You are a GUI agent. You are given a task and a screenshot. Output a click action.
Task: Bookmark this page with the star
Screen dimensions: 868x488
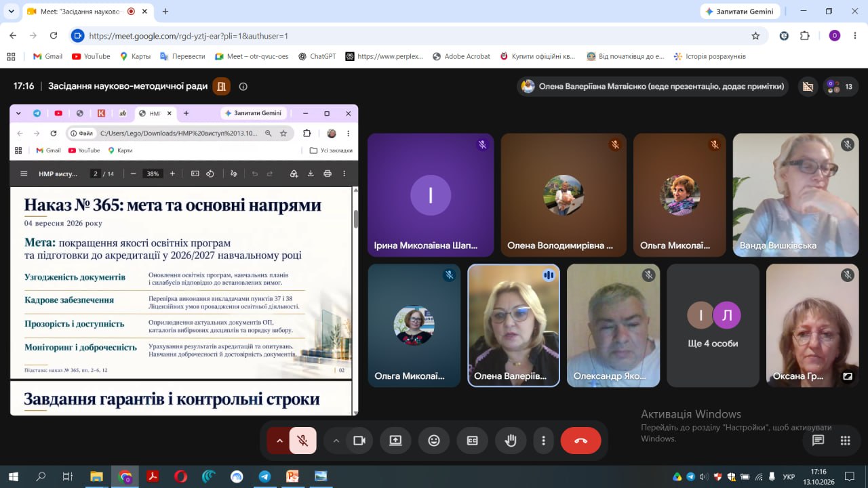coord(755,36)
